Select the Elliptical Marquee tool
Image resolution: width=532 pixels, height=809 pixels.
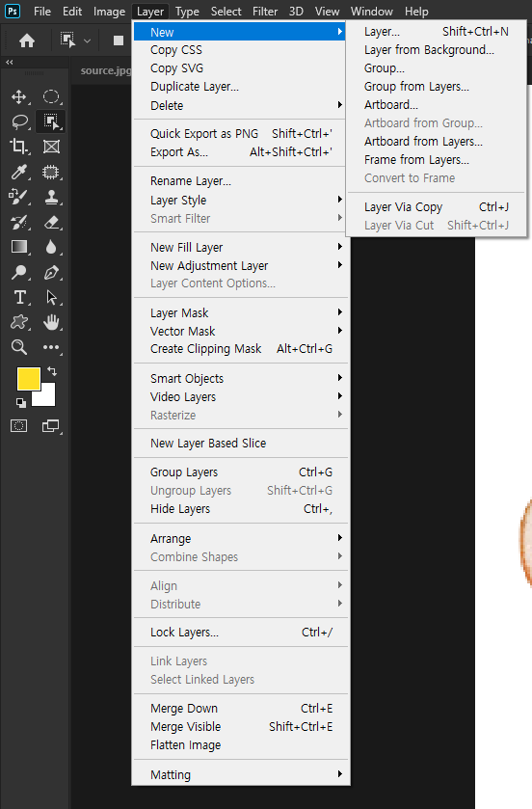pyautogui.click(x=50, y=96)
